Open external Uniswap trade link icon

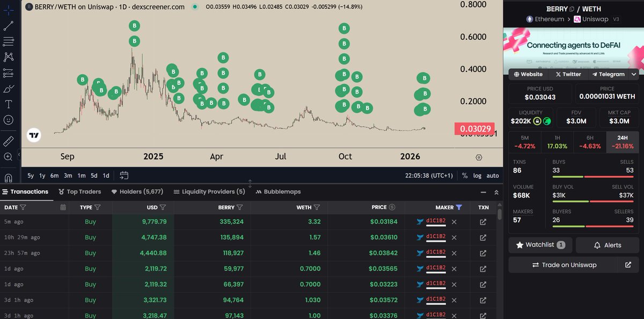pos(628,265)
